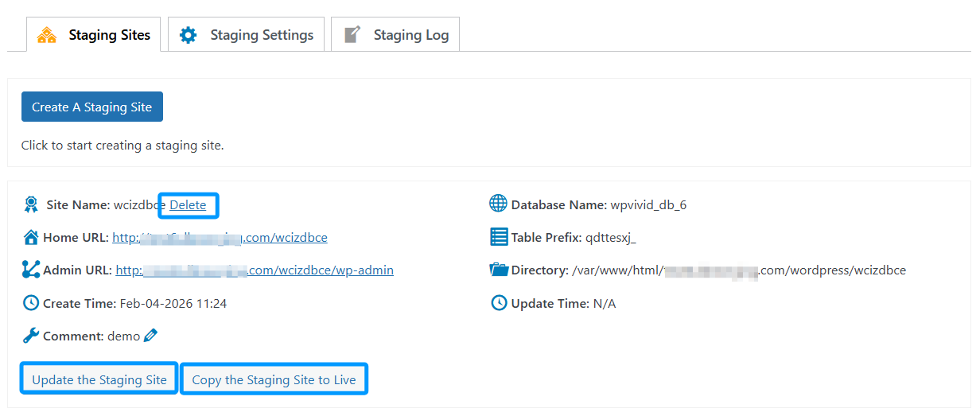Screen dimensions: 980x416
Task: Open the Staging Settings tab
Action: pyautogui.click(x=247, y=35)
